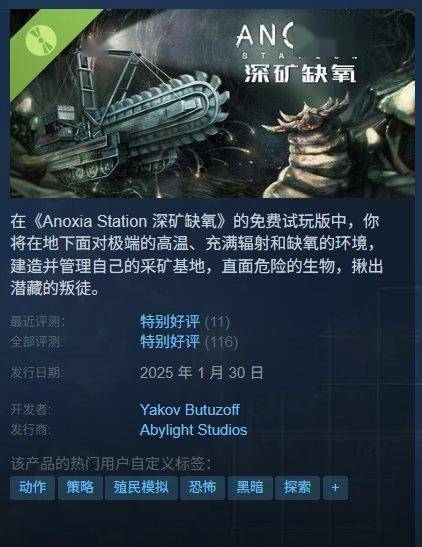Click the 该产品的热门用户自定义标签 heading
This screenshot has height=547, width=422.
click(x=111, y=464)
